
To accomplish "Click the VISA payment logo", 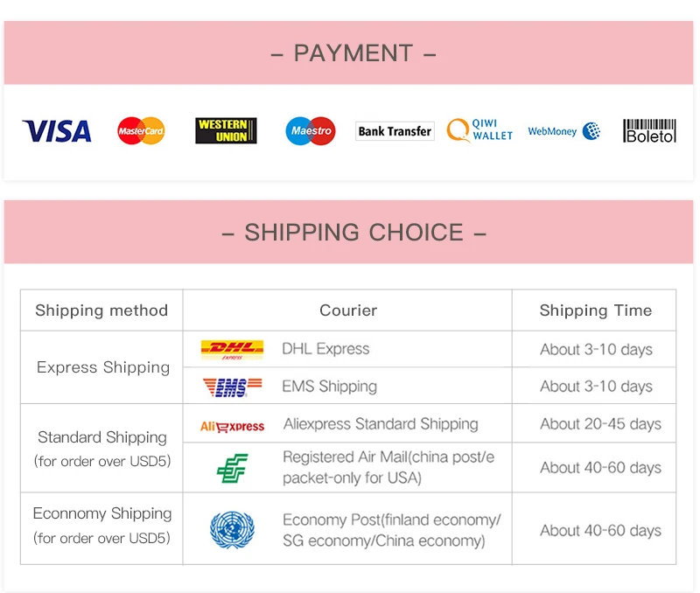I will pyautogui.click(x=57, y=131).
